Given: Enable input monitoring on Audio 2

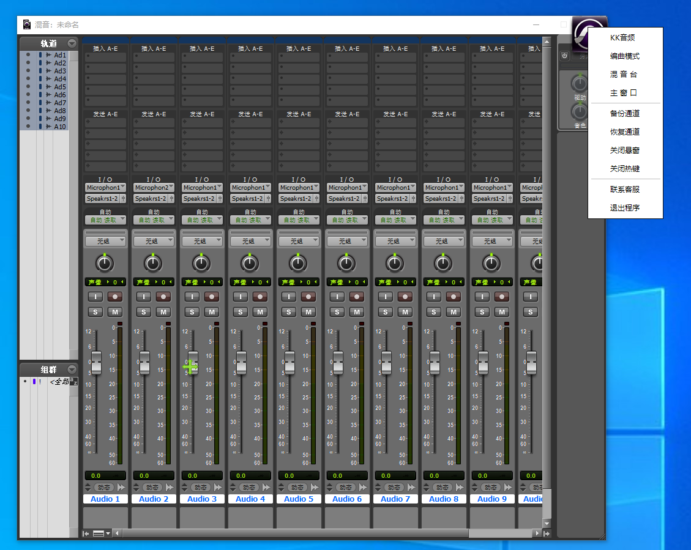Looking at the screenshot, I should point(144,297).
